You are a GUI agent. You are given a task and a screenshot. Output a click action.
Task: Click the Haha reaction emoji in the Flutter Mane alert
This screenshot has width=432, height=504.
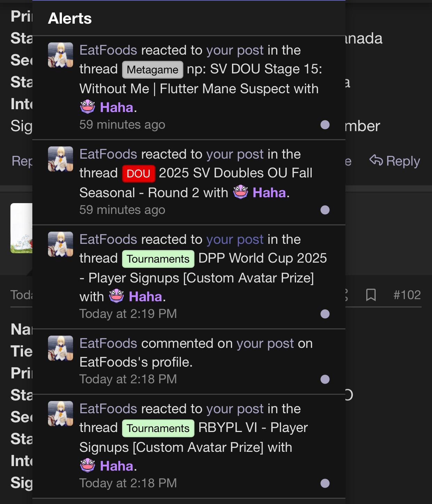(88, 107)
